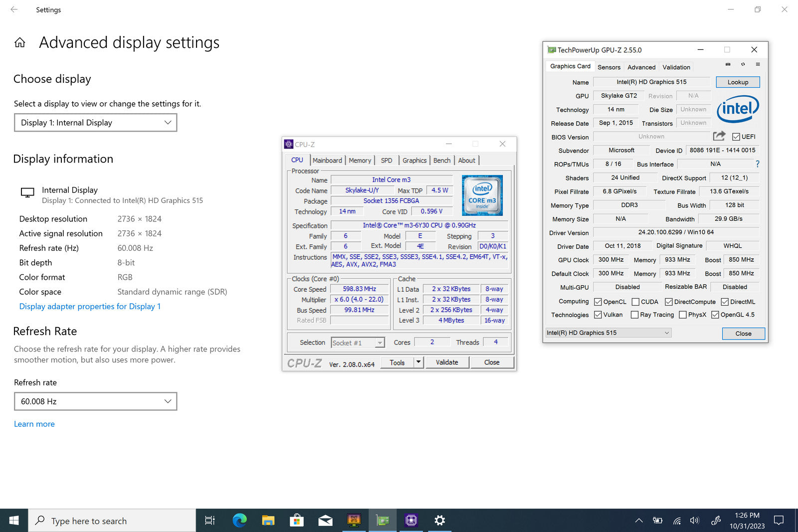Click the Intel Core m3 badge in CPU-Z
Viewport: 798px width, 532px height.
pyautogui.click(x=482, y=195)
